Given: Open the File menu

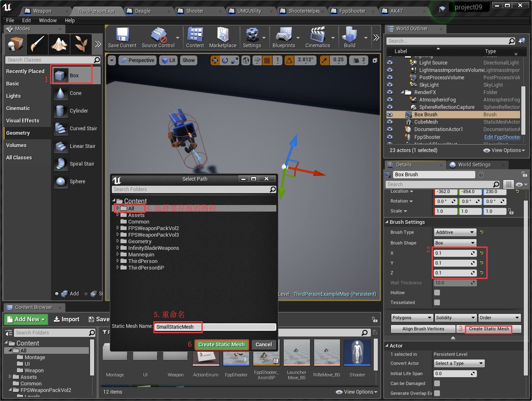Looking at the screenshot, I should point(10,20).
